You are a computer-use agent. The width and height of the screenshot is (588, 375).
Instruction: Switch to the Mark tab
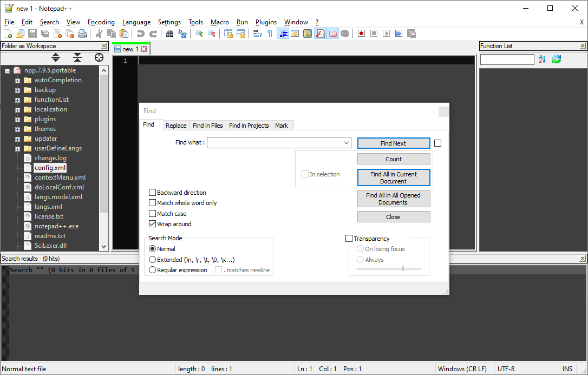click(281, 126)
